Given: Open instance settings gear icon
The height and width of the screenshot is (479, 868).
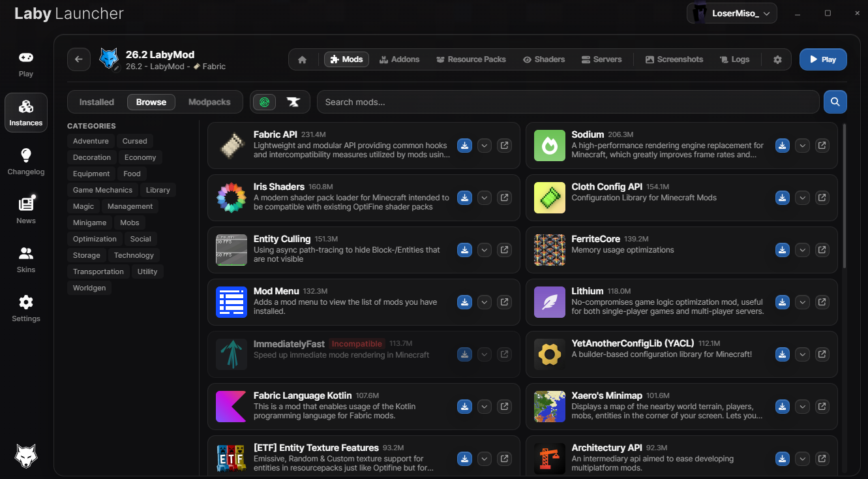Looking at the screenshot, I should [x=777, y=59].
